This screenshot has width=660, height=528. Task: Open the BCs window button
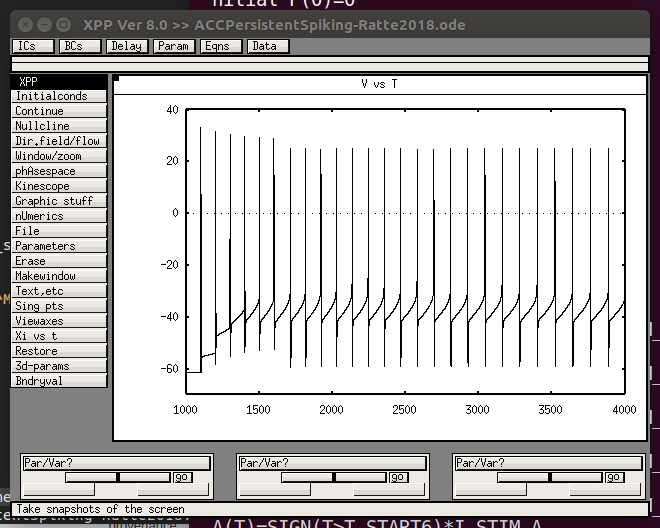(80, 46)
